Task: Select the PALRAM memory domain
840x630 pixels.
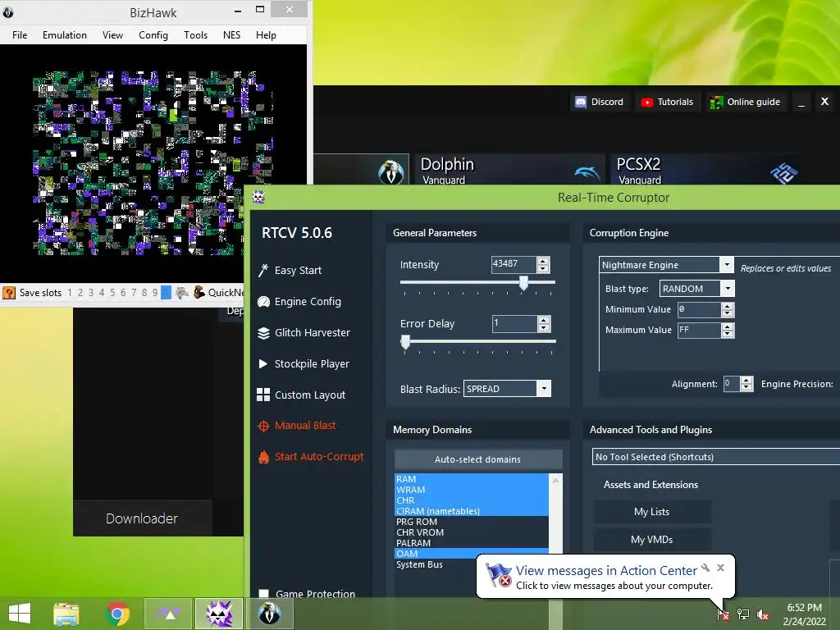Action: click(x=472, y=543)
